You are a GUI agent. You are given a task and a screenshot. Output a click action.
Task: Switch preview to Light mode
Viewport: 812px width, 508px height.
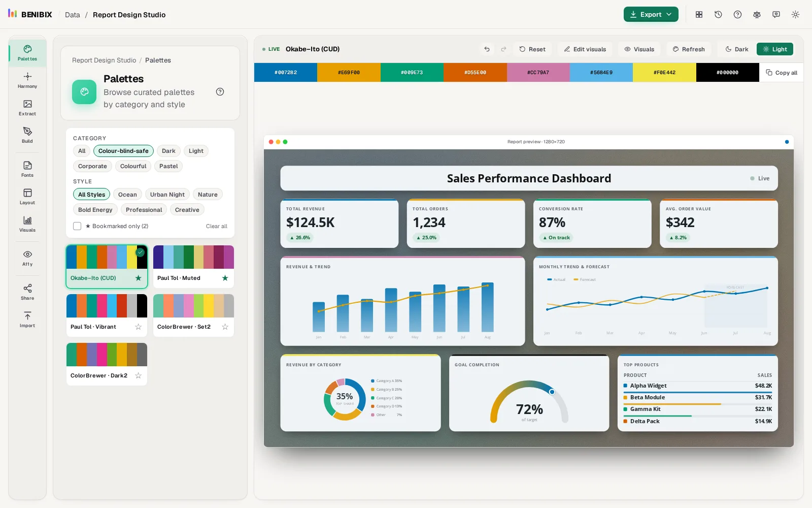[774, 49]
